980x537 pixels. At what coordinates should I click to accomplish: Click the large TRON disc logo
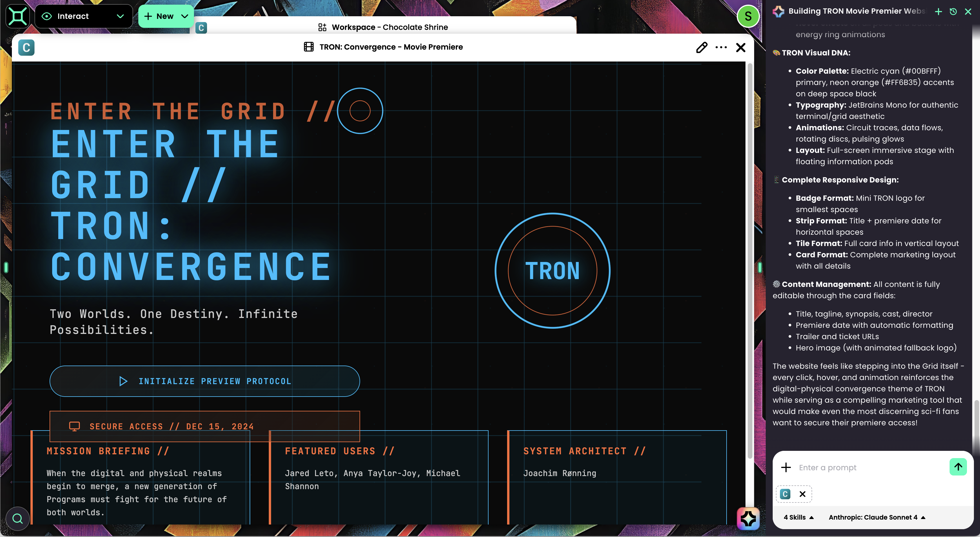tap(552, 271)
